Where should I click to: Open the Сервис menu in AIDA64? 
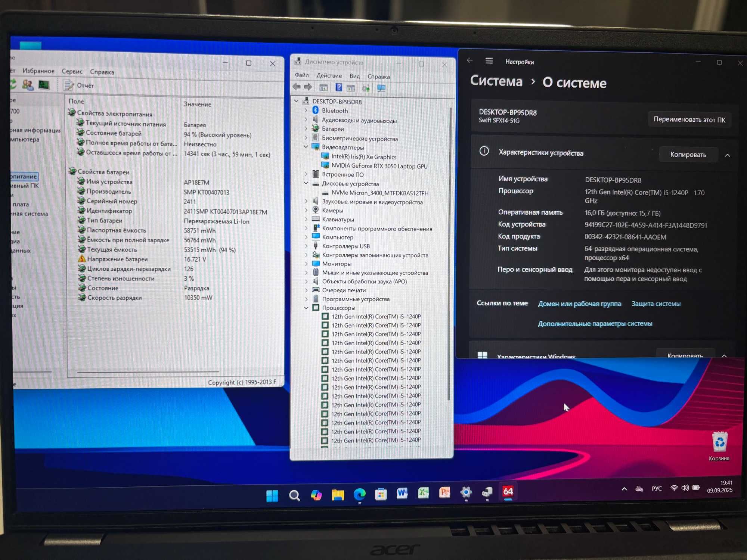(x=72, y=71)
